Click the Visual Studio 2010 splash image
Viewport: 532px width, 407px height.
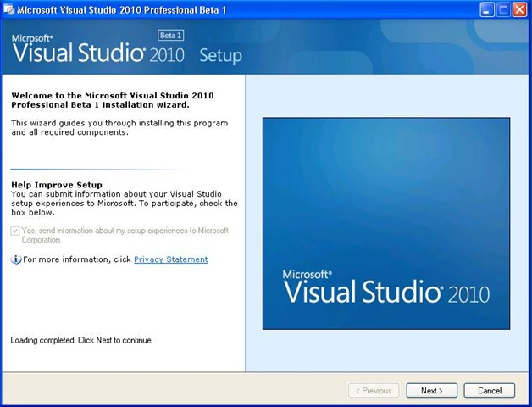click(386, 223)
